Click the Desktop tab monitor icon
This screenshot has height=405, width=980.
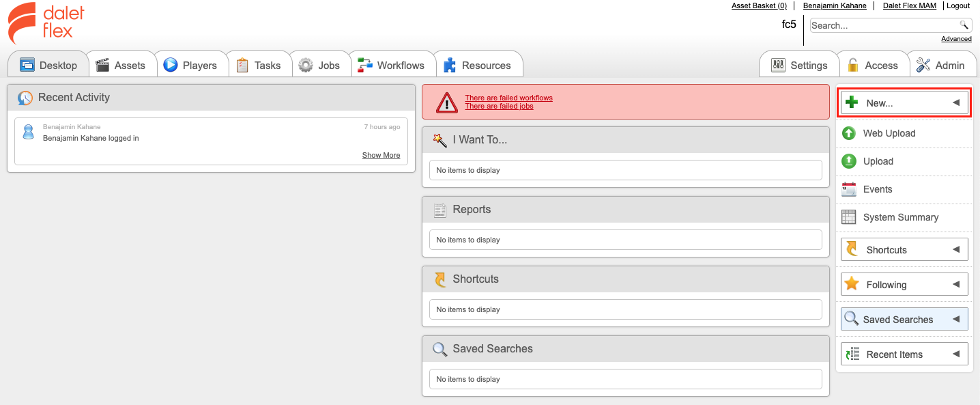coord(27,66)
